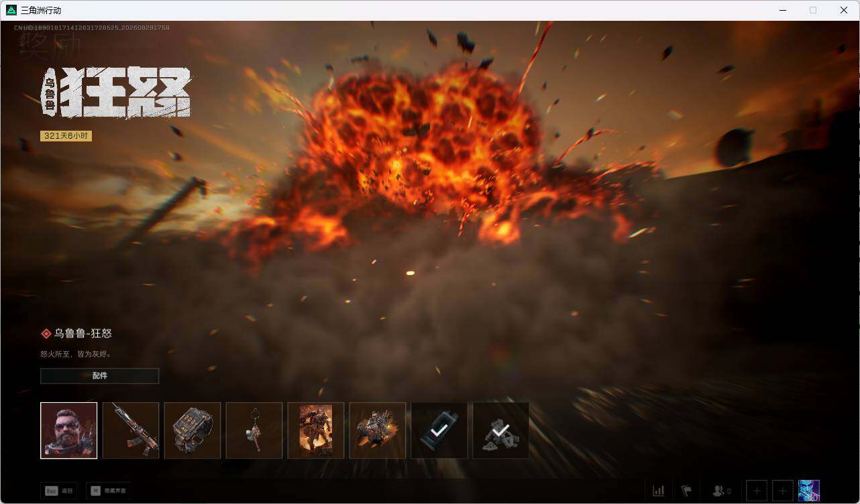The image size is (860, 504).
Task: Select the armored soldier poster reward
Action: 316,430
